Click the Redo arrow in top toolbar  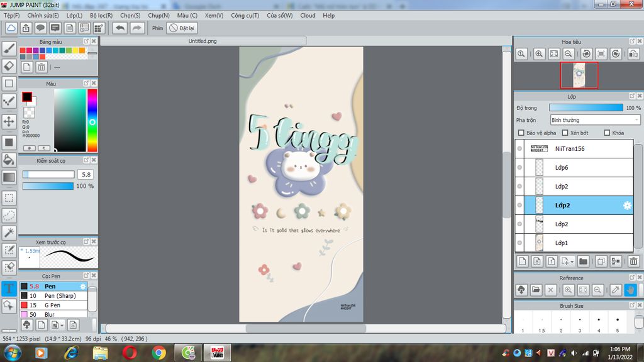click(136, 28)
